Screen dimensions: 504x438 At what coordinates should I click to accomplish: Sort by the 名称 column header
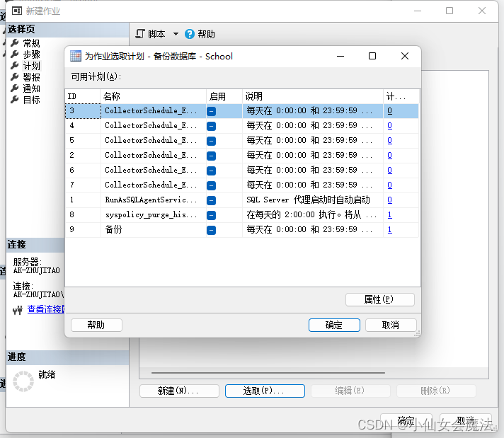[154, 96]
